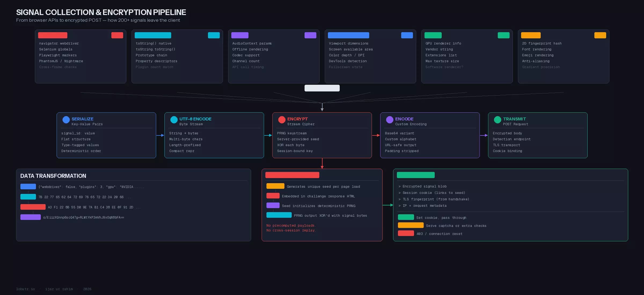Click the green TRANSMIT stage circle icon

(x=497, y=120)
